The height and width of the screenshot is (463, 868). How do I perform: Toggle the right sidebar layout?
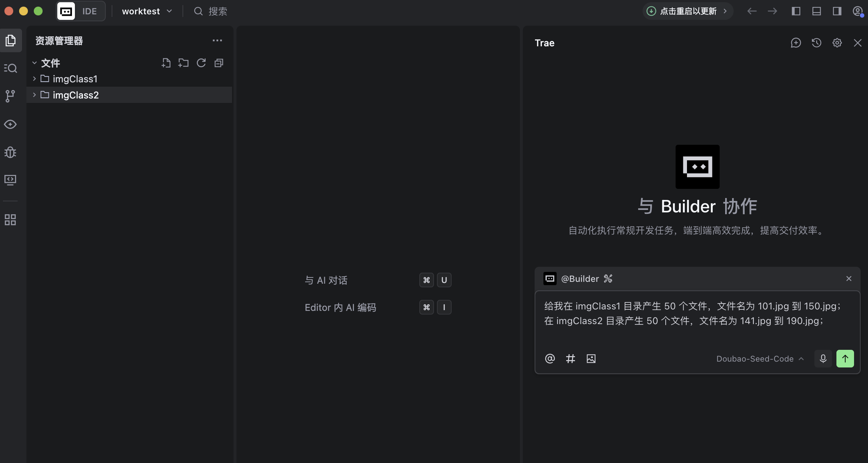837,11
